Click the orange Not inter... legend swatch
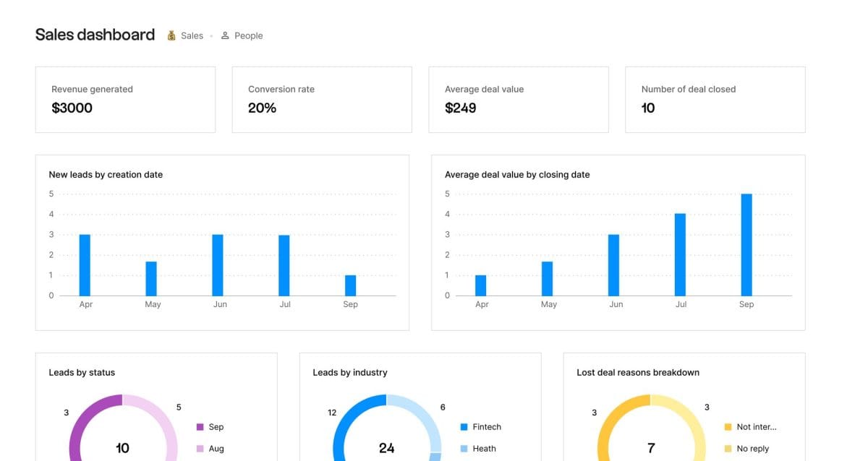 pos(728,427)
